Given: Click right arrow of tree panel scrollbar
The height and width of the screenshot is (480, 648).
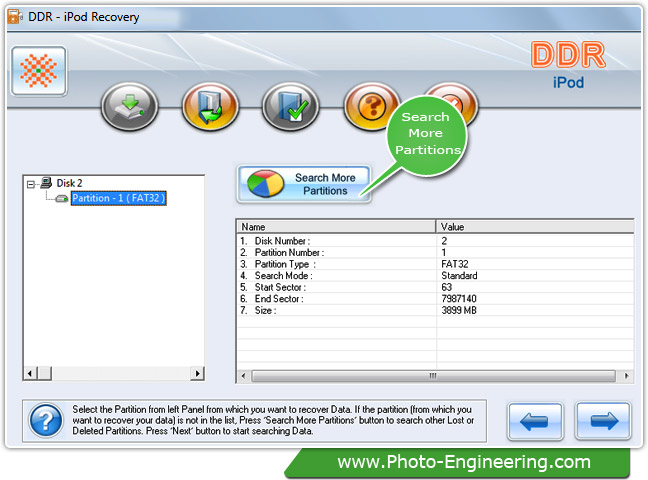Looking at the screenshot, I should [197, 373].
